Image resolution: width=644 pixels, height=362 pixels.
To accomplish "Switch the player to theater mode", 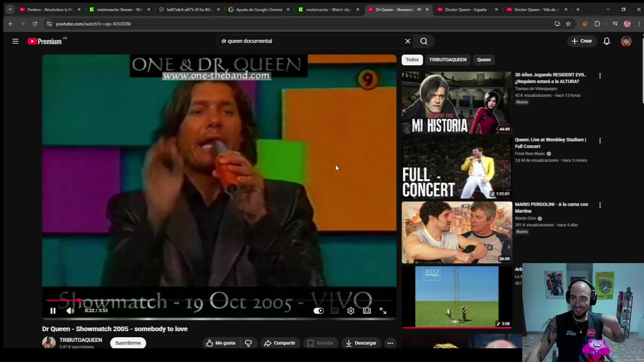I will tap(367, 311).
